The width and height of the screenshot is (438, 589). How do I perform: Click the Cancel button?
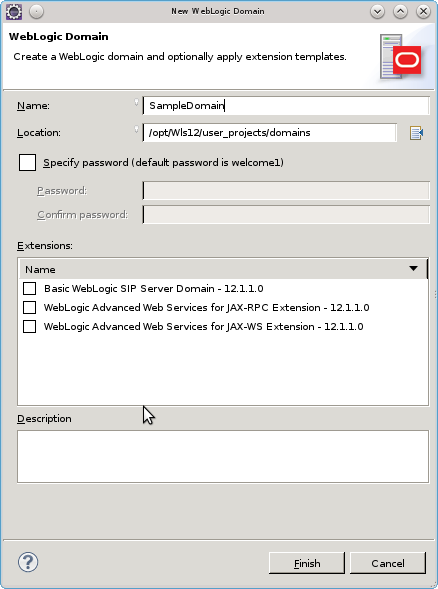pyautogui.click(x=388, y=563)
